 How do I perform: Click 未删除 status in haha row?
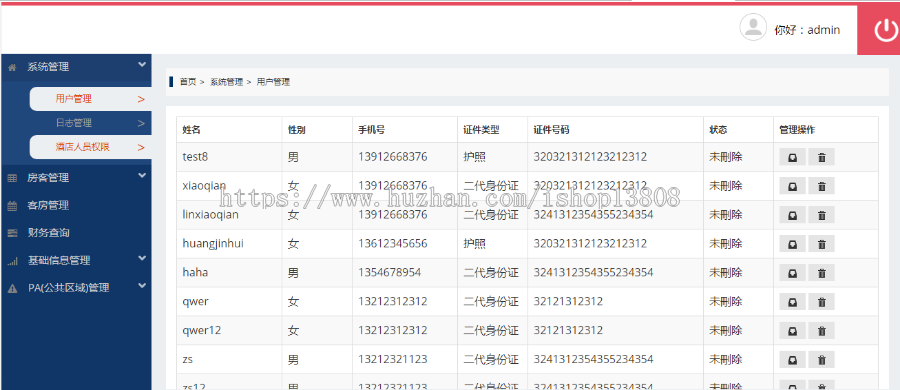click(x=726, y=272)
